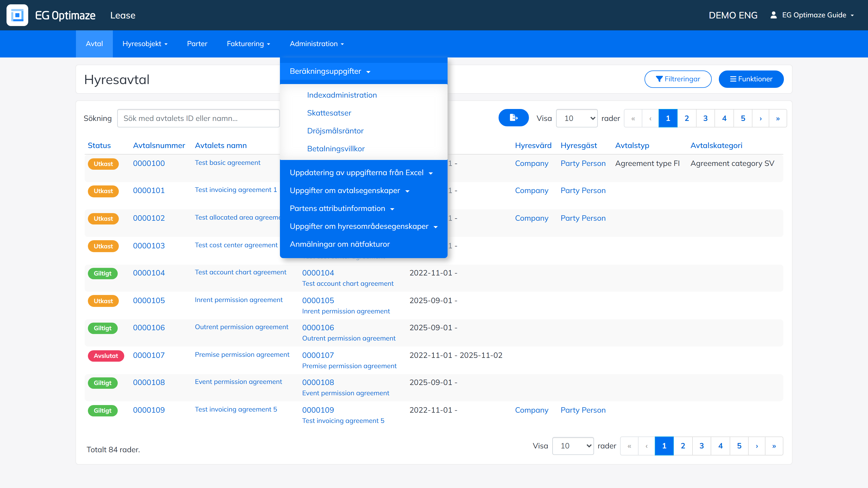Click the DEMO ENG environment label
This screenshot has height=488, width=868.
733,15
